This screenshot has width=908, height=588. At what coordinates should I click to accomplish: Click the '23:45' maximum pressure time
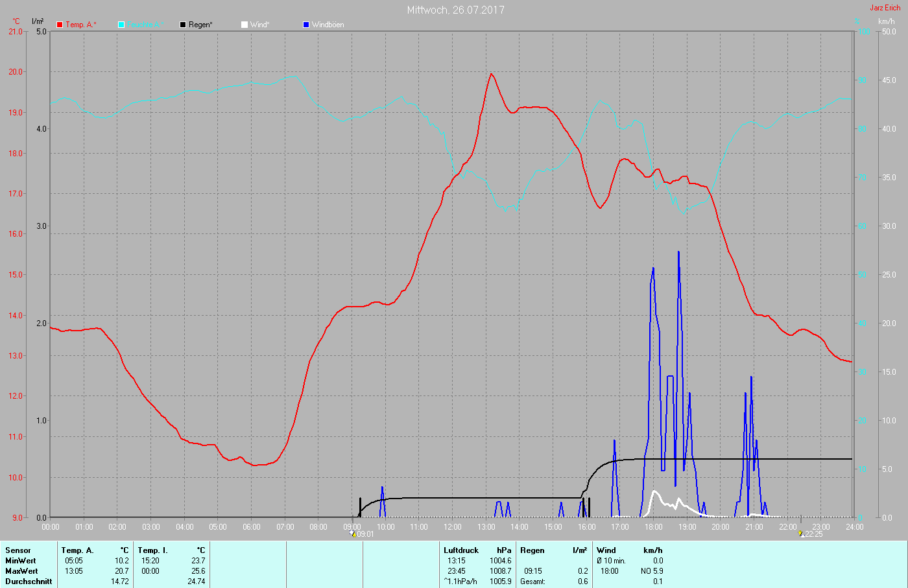(x=457, y=571)
